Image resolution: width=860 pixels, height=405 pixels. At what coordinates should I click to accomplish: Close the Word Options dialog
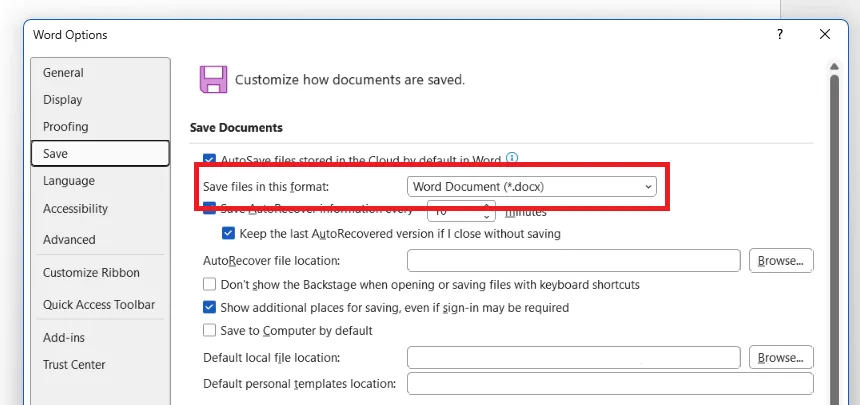[x=824, y=35]
